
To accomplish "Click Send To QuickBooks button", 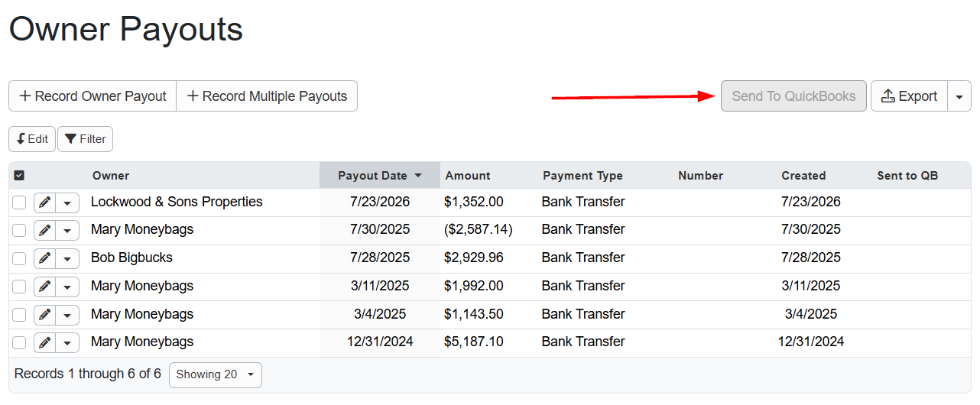I will click(x=793, y=96).
